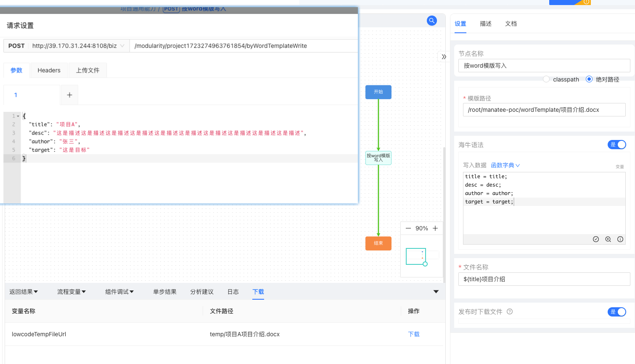Open the 组件调试 dropdown
The height and width of the screenshot is (364, 635).
click(119, 292)
